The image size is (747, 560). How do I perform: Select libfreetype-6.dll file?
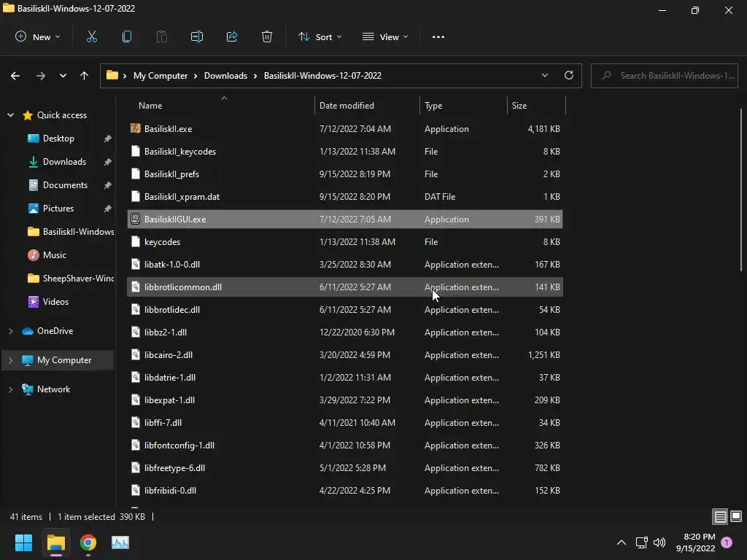pos(345,467)
